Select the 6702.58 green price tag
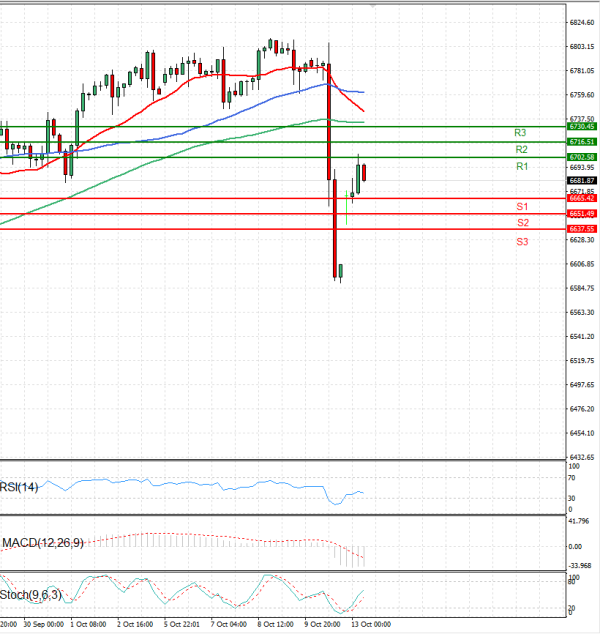600x634 pixels. pos(581,157)
